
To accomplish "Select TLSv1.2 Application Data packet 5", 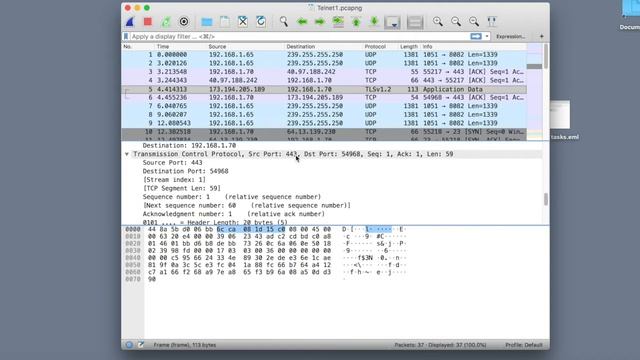I will [x=324, y=89].
